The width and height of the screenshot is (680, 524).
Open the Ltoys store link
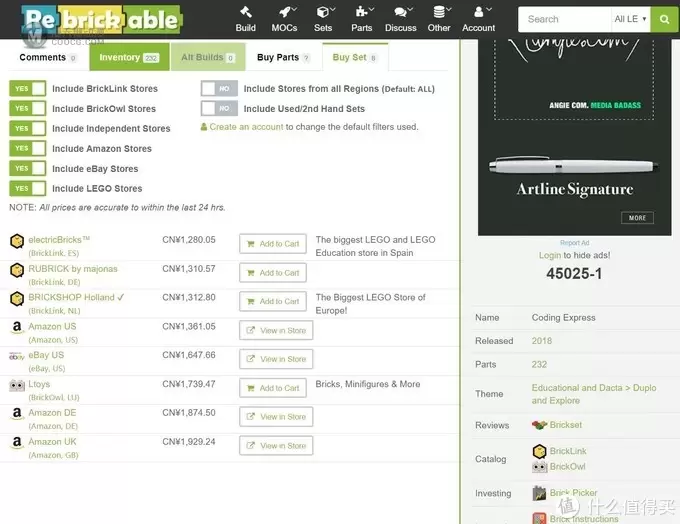click(x=39, y=384)
